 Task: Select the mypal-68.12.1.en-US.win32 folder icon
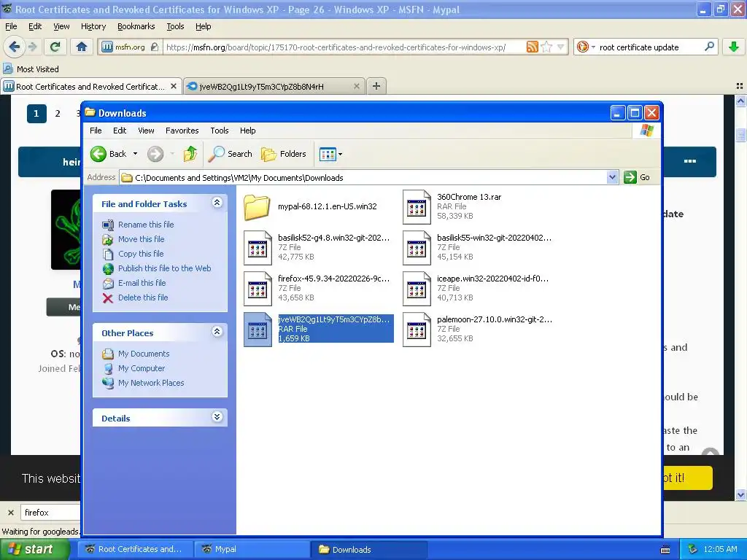click(258, 206)
